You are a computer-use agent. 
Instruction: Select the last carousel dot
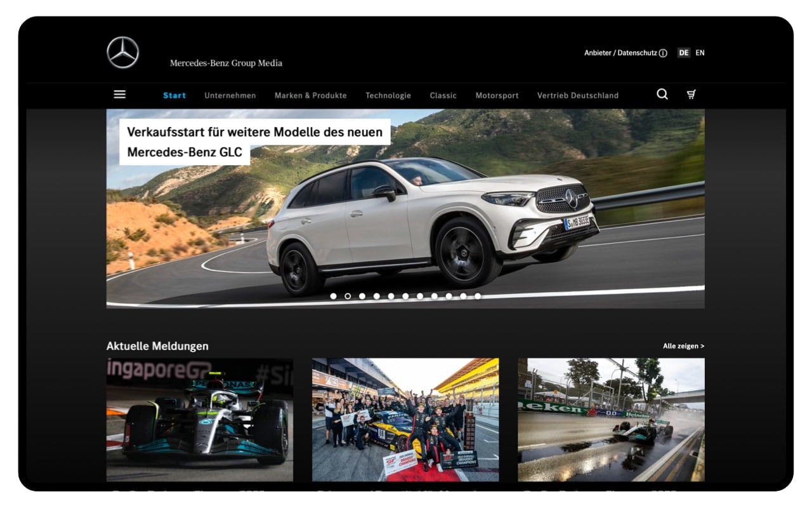(478, 296)
